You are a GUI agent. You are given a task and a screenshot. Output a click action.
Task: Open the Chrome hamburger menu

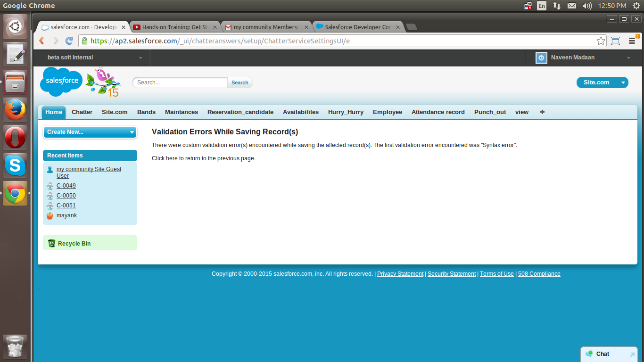tap(632, 41)
